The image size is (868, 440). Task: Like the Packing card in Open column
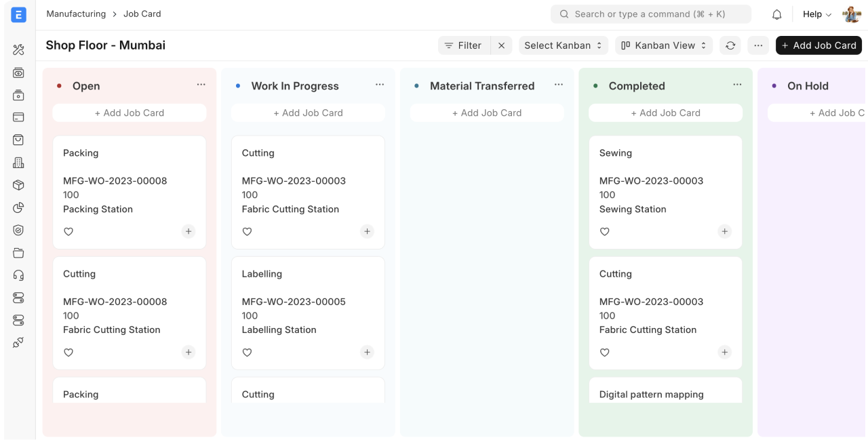[x=68, y=232]
